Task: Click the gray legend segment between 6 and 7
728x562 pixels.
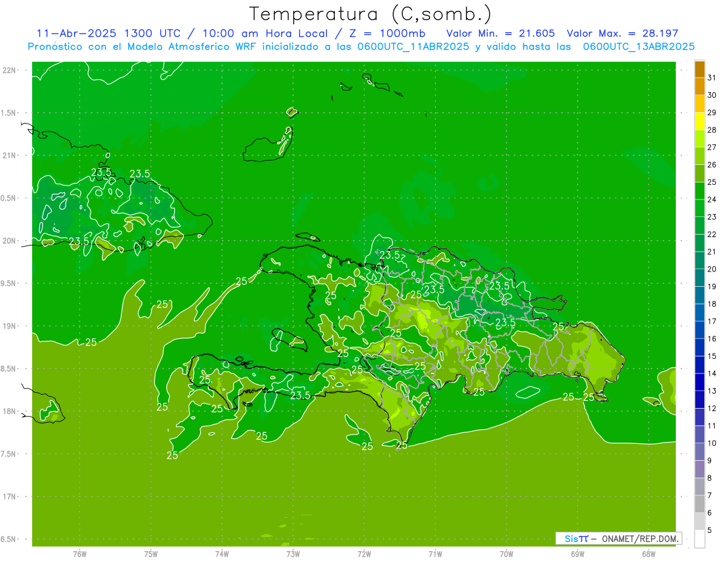Action: (x=699, y=504)
